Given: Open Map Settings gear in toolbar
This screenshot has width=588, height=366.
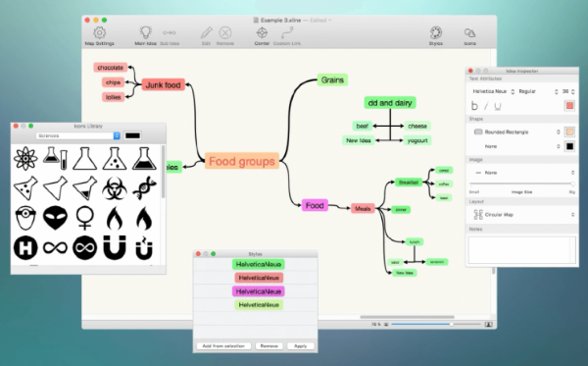Looking at the screenshot, I should point(99,36).
